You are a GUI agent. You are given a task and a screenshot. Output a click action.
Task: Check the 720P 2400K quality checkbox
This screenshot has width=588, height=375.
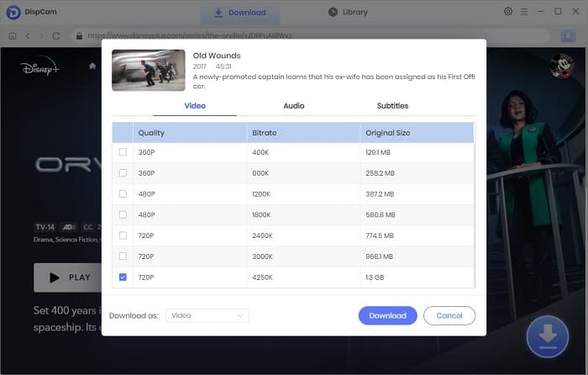(123, 235)
